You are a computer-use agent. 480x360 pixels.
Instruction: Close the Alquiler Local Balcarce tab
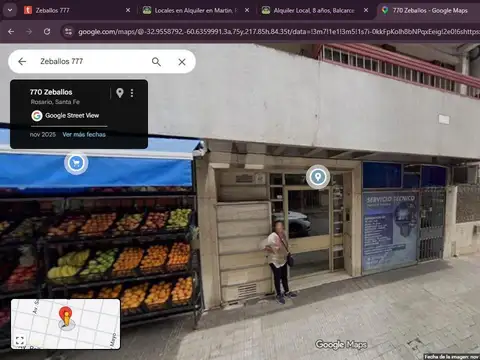(366, 10)
